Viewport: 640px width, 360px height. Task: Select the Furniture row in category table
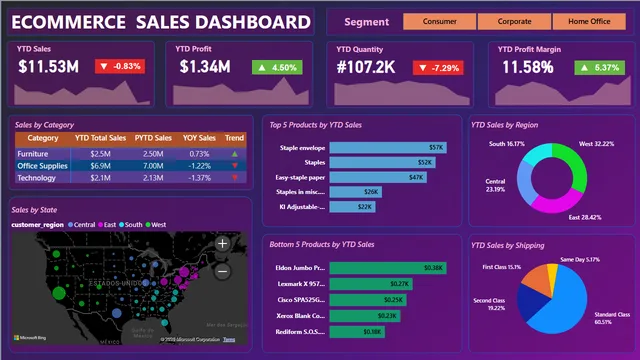click(x=131, y=154)
